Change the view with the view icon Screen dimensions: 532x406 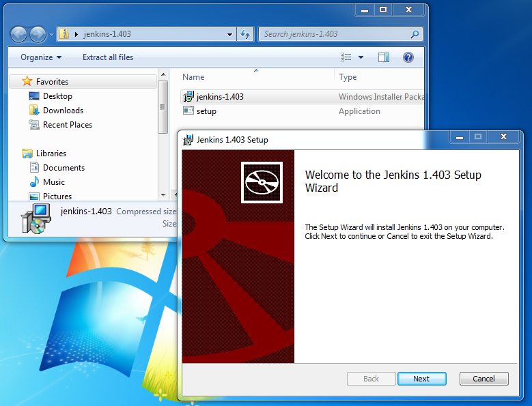point(346,57)
